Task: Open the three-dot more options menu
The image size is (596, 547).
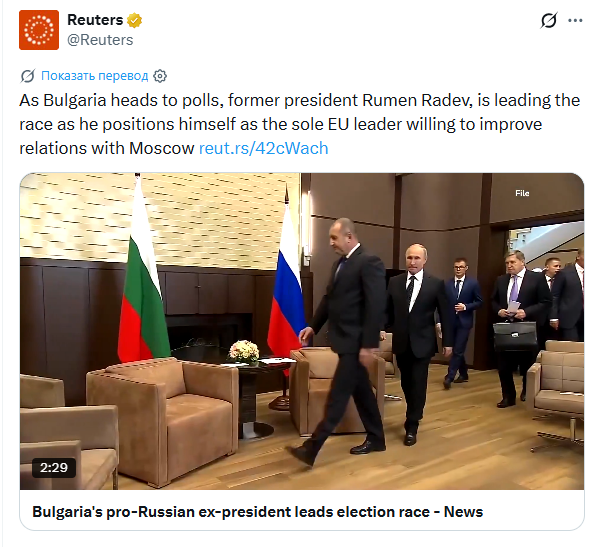Action: pos(575,21)
